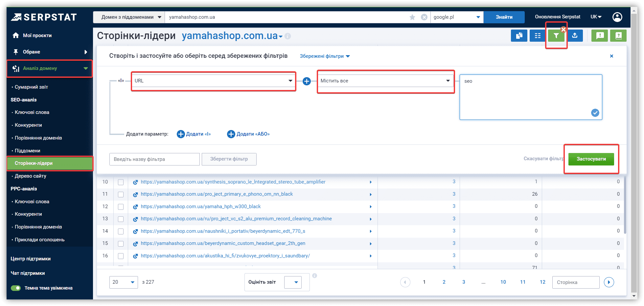
Task: Open the green feedback exclamation button
Action: coord(600,35)
